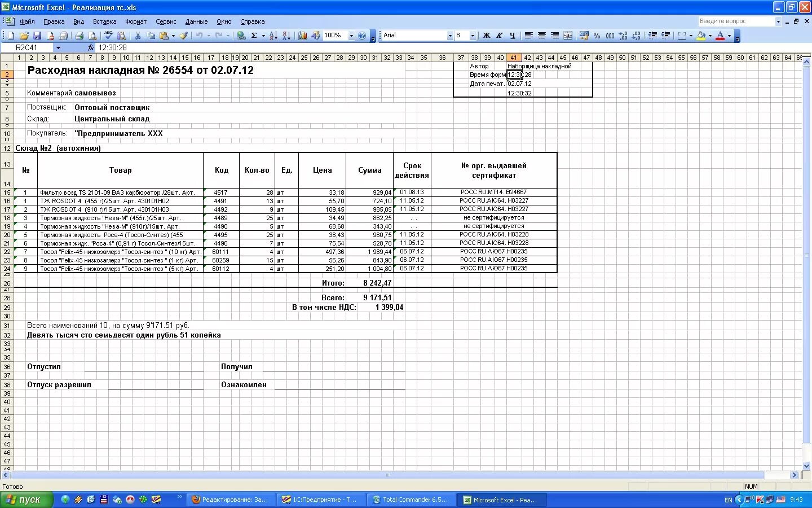Open the fill color palette dropdown arrow
Viewport: 812px width, 508px height.
click(x=710, y=36)
